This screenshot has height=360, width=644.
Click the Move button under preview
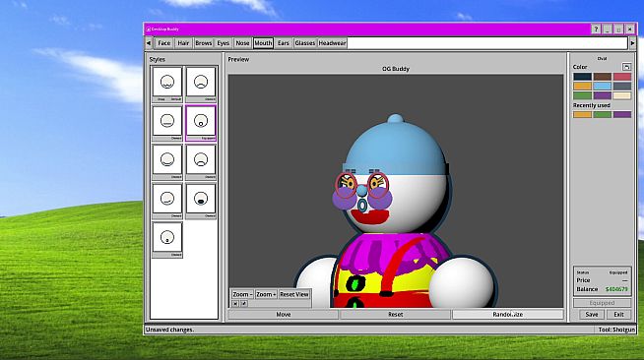[284, 315]
